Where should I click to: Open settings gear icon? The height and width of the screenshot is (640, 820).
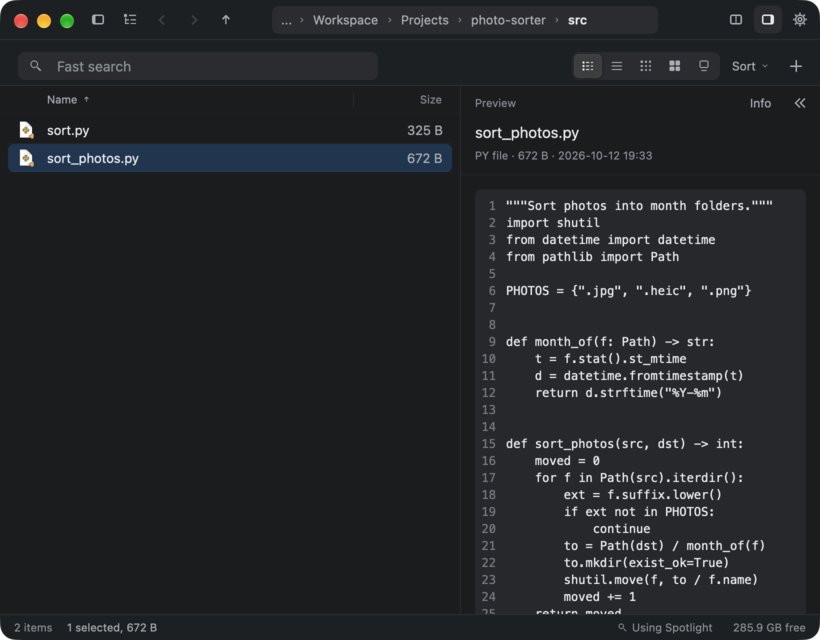pyautogui.click(x=800, y=20)
